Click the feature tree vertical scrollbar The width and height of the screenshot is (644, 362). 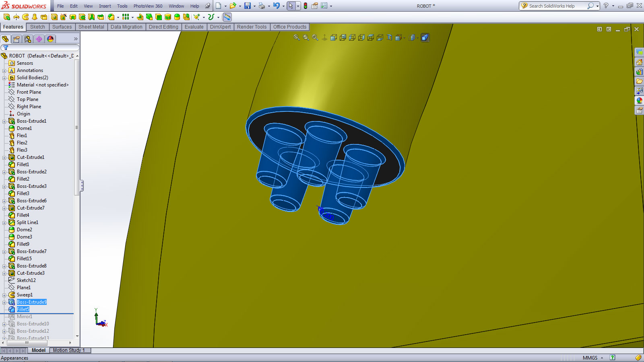77,128
